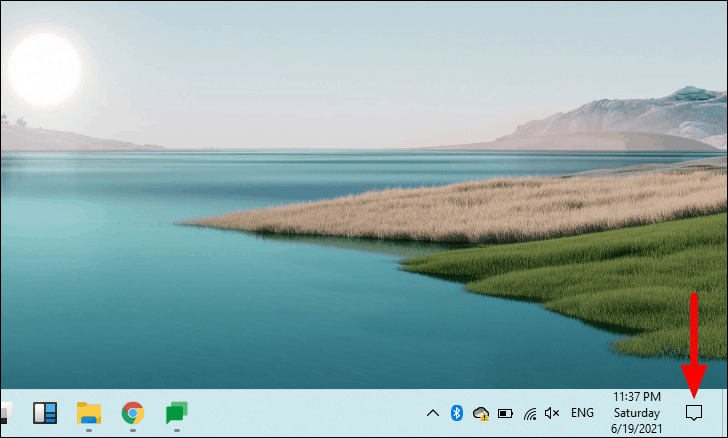Switch input language via ENG indicator

click(582, 412)
